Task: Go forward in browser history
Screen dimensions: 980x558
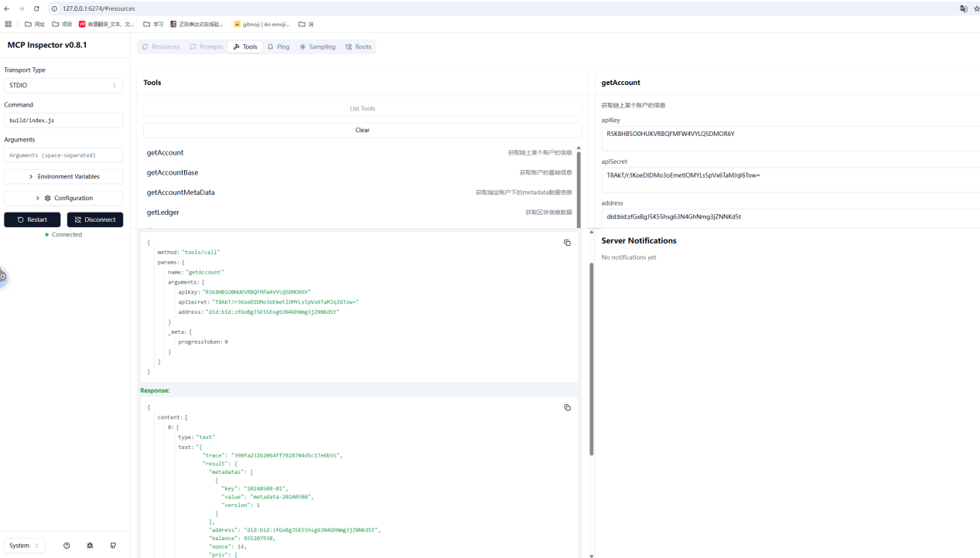Action: coord(21,9)
